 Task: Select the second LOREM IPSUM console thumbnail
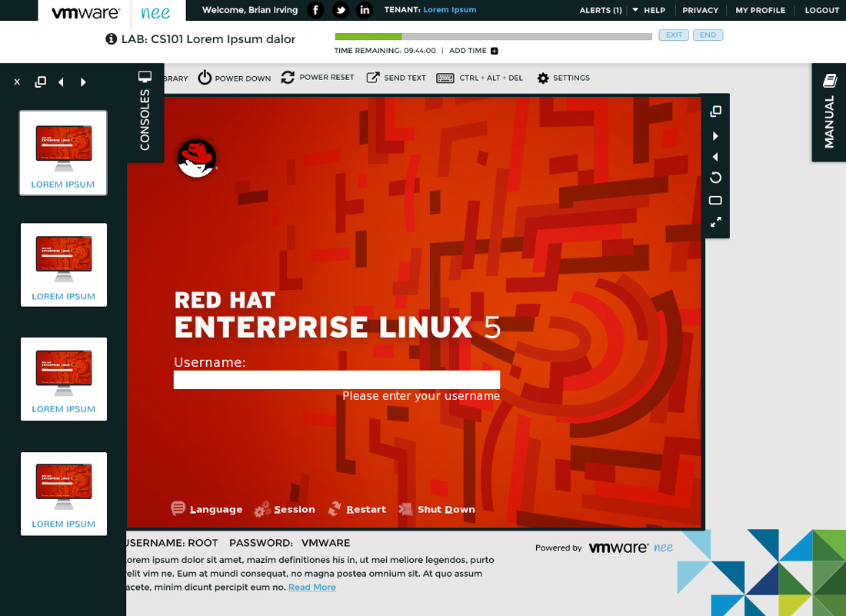[x=64, y=265]
